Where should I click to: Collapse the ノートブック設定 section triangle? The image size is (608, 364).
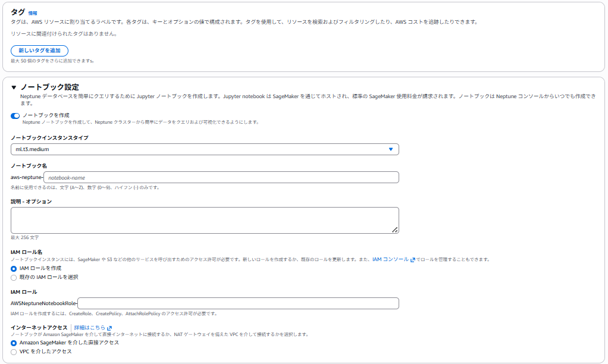coord(14,87)
